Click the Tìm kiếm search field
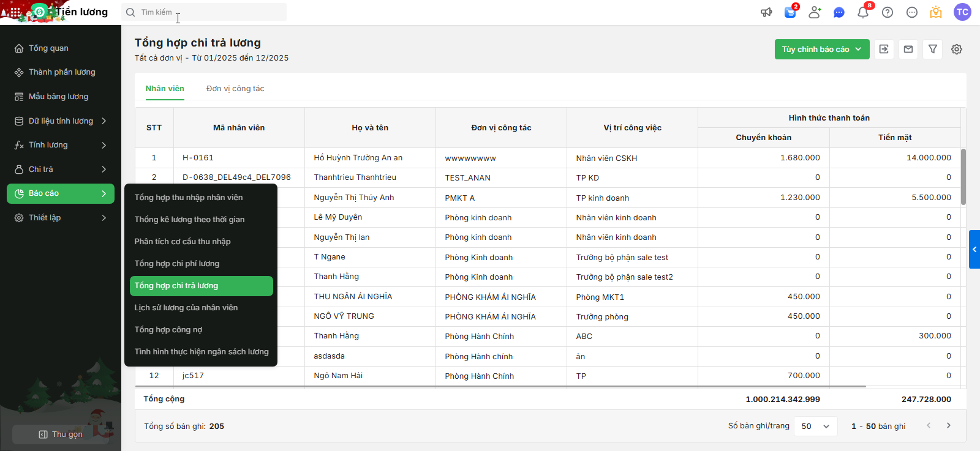Viewport: 980px width, 451px height. (x=204, y=12)
